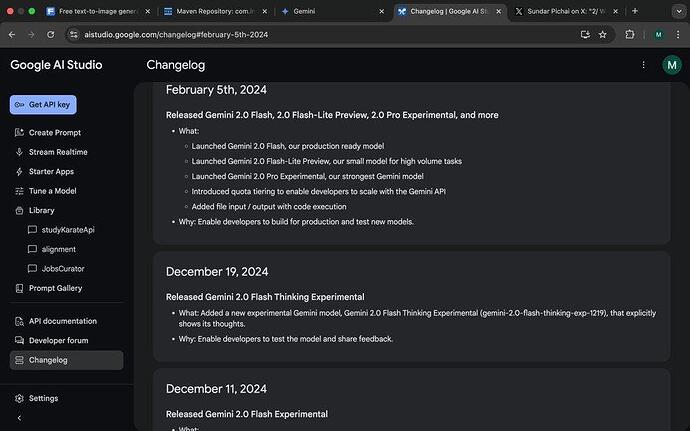Open a new browser tab

tap(662, 11)
